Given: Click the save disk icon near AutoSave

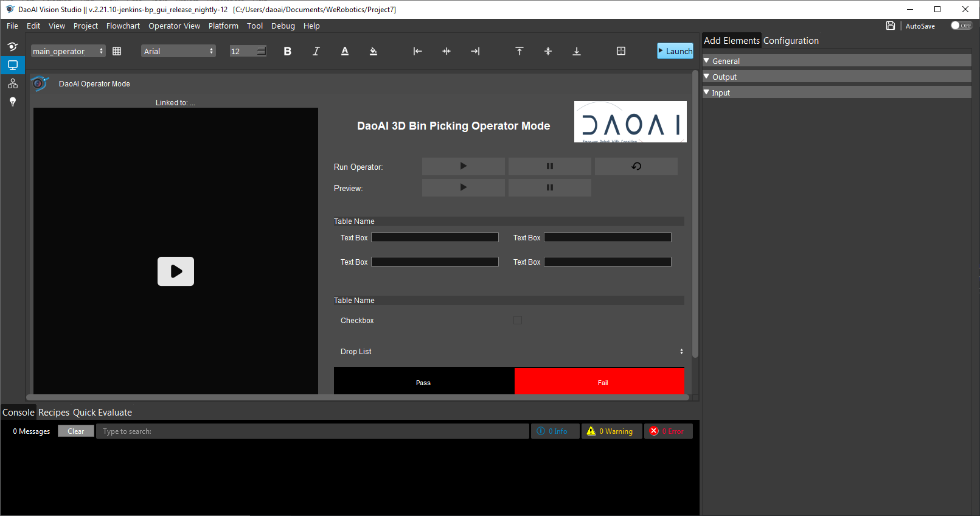Looking at the screenshot, I should (x=891, y=26).
